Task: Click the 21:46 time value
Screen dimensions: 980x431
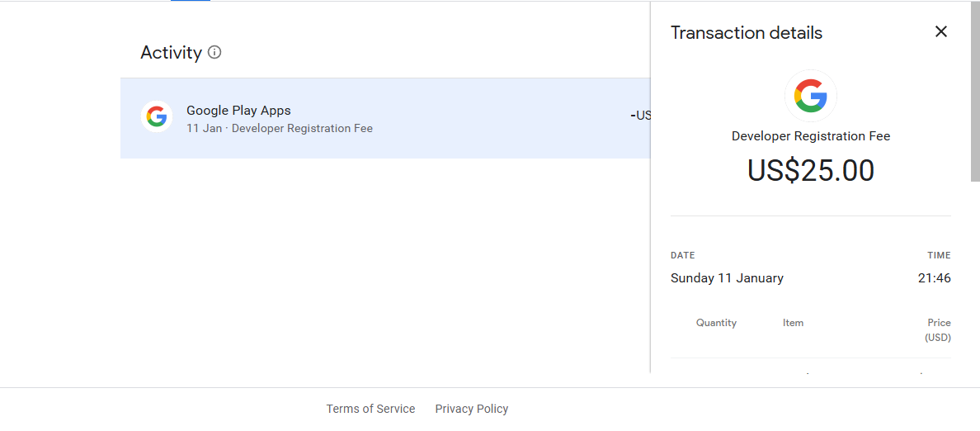Action: click(934, 278)
